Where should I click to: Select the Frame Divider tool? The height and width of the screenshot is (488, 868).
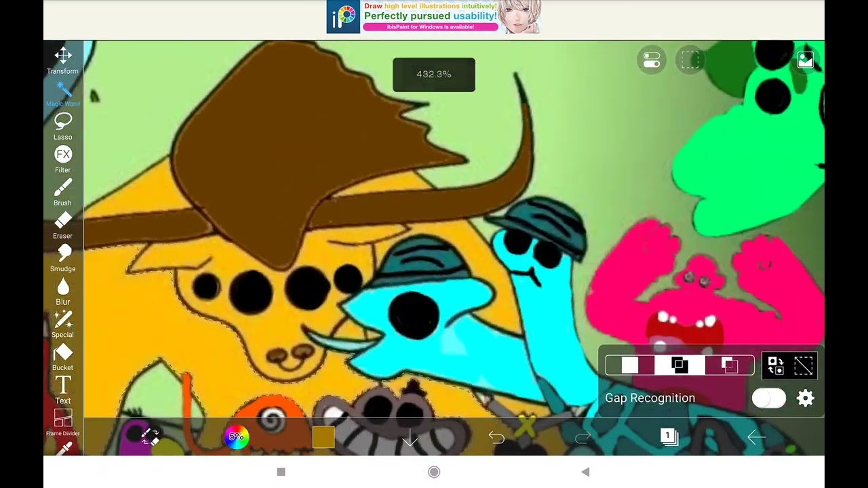coord(63,422)
